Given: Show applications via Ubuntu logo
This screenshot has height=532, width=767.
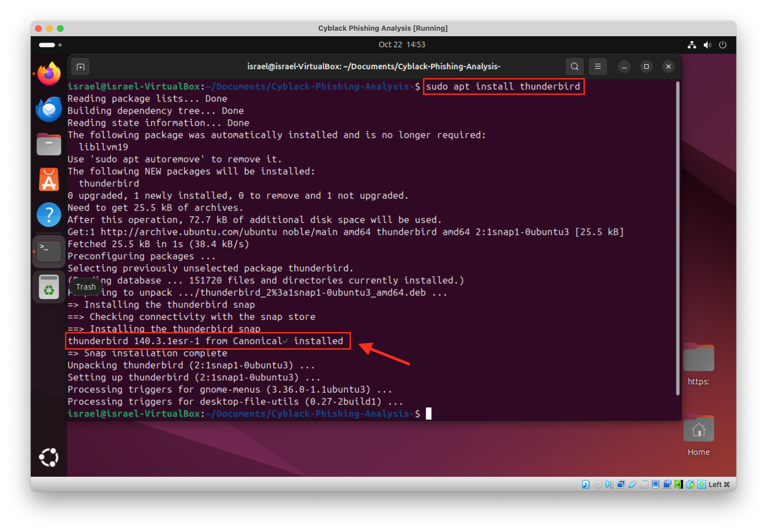Looking at the screenshot, I should (x=49, y=457).
